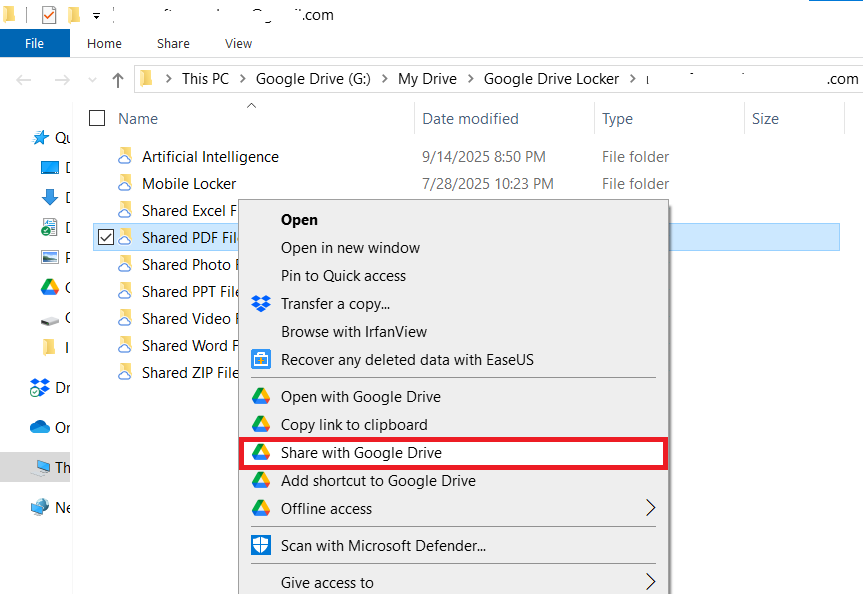Expand the My Drive breadcrumb chevron
Viewport: 864px width, 594px height.
[x=470, y=79]
